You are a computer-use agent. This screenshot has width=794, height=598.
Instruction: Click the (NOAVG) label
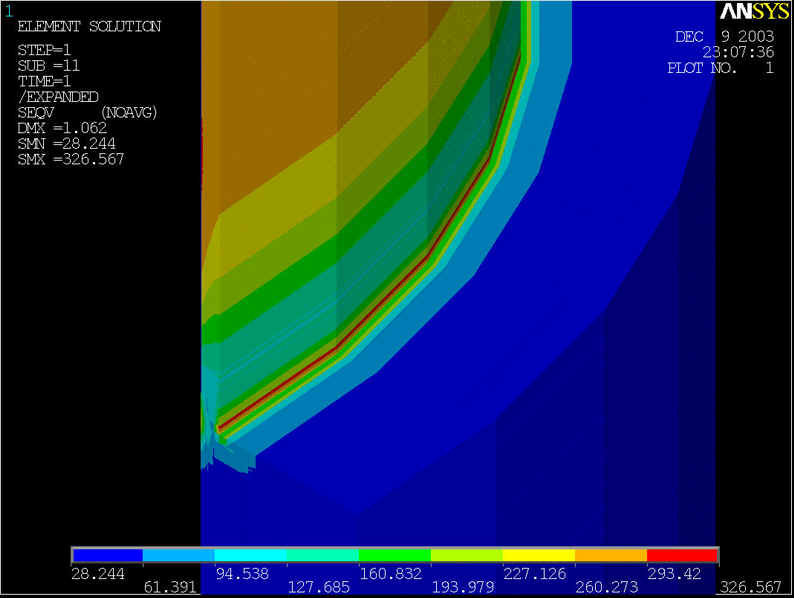tap(130, 112)
